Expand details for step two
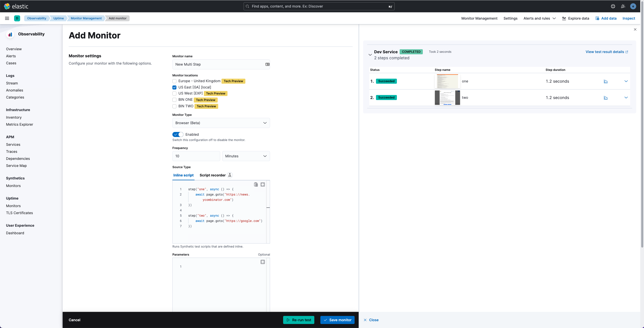 [x=626, y=98]
